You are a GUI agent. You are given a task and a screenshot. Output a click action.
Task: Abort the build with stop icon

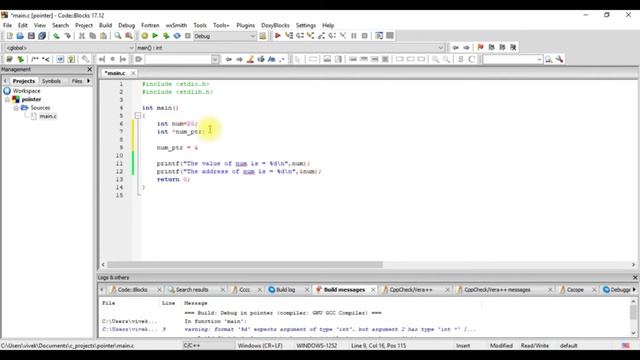[x=188, y=36]
